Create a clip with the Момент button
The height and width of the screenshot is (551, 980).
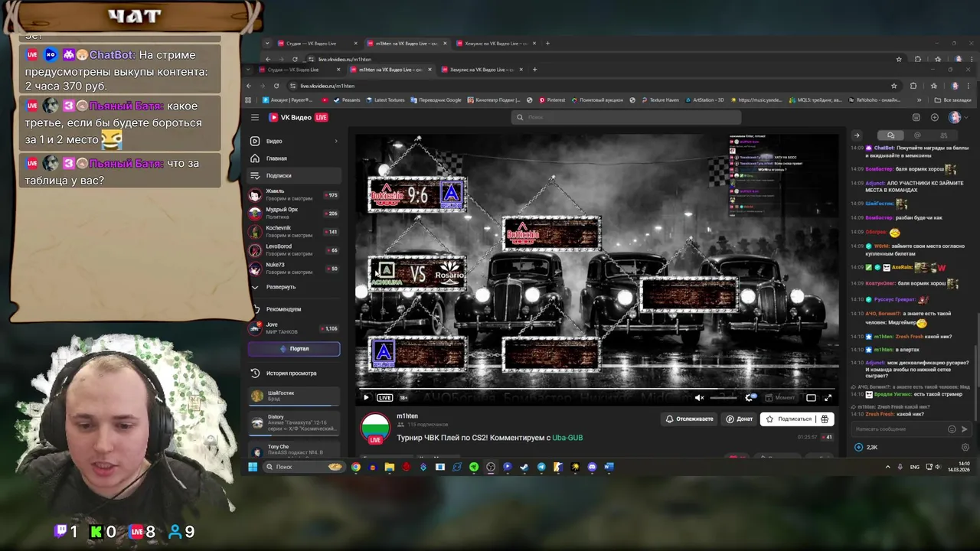(780, 397)
